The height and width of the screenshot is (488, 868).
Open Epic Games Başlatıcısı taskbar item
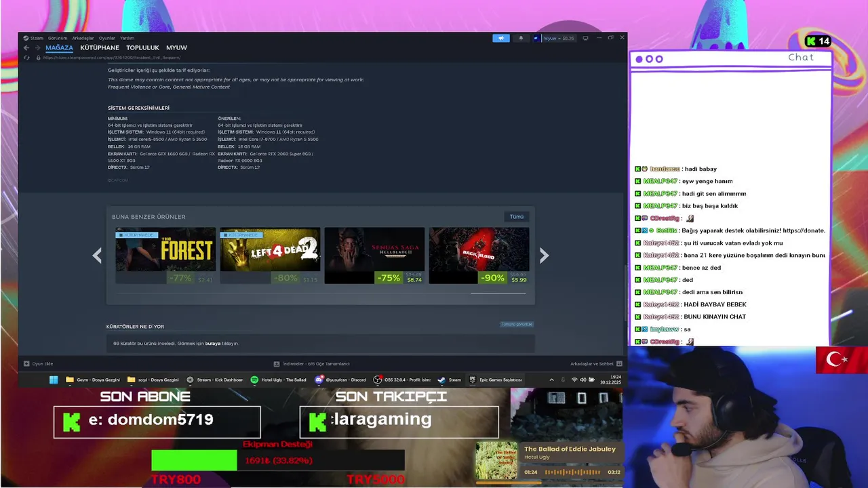coord(496,380)
